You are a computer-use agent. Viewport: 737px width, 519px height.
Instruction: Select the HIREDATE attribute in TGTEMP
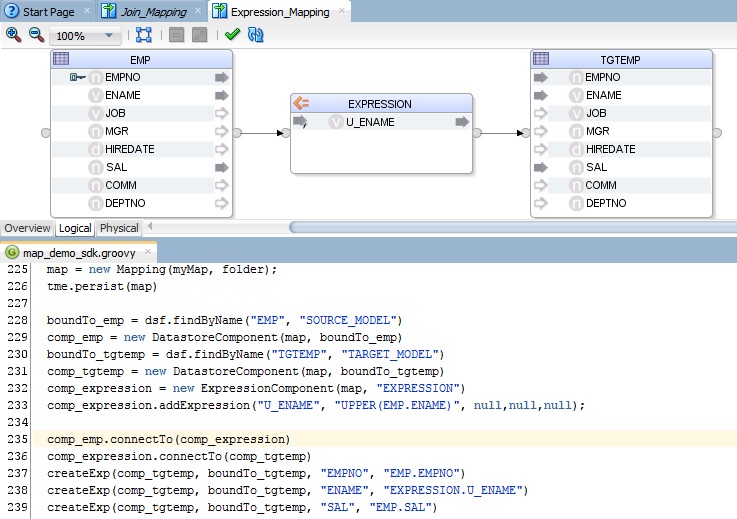point(610,149)
